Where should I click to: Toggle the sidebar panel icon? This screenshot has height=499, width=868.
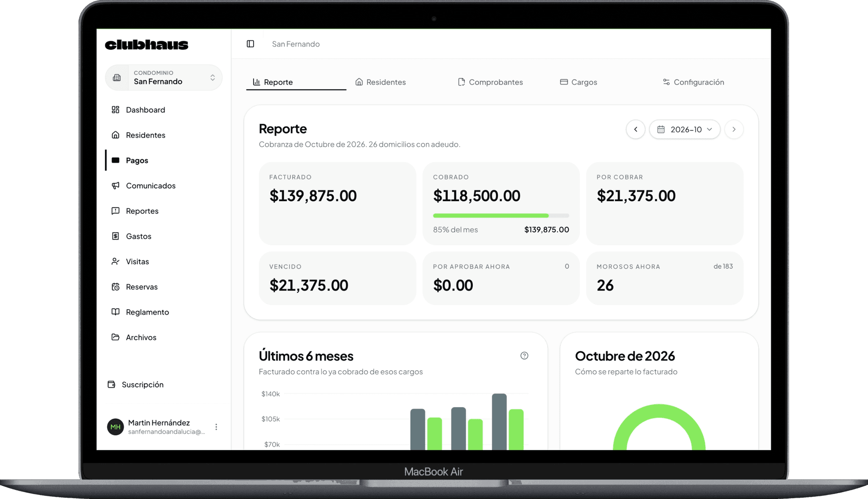point(250,44)
